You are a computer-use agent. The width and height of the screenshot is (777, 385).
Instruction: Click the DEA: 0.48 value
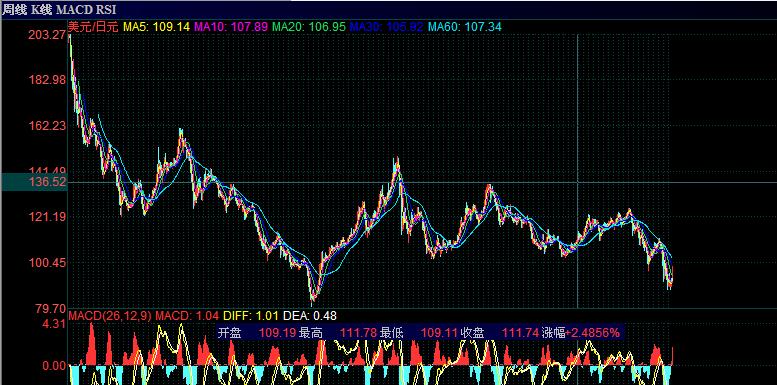pyautogui.click(x=310, y=316)
